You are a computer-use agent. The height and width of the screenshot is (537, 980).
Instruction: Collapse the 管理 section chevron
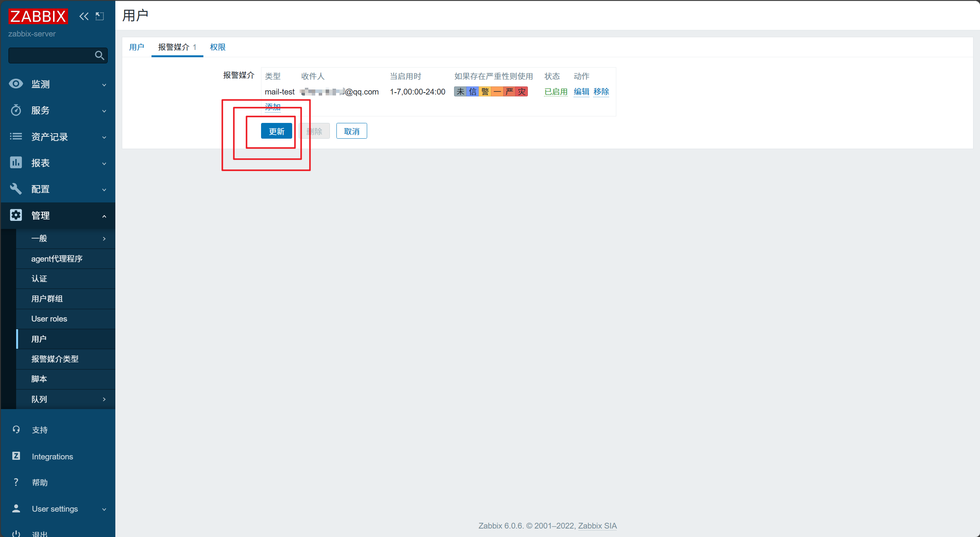104,216
